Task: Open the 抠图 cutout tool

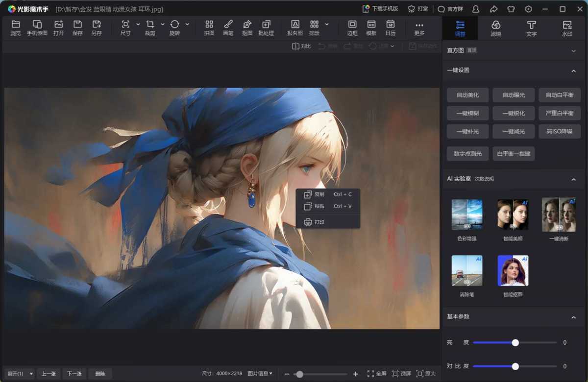Action: click(247, 27)
